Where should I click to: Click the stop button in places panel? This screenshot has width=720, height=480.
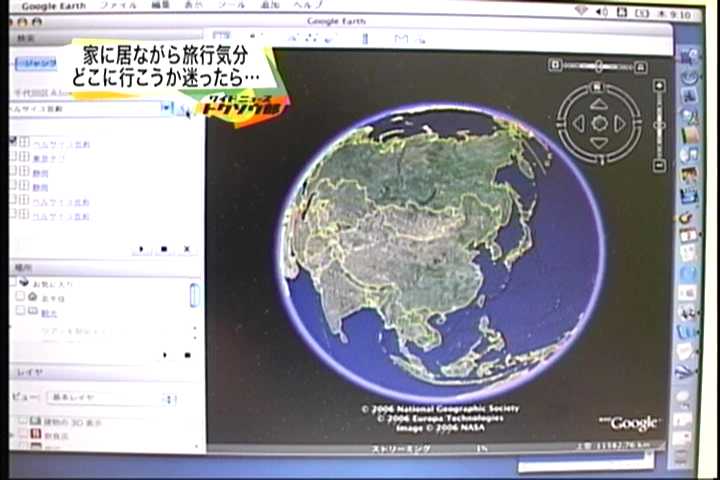coord(187,355)
